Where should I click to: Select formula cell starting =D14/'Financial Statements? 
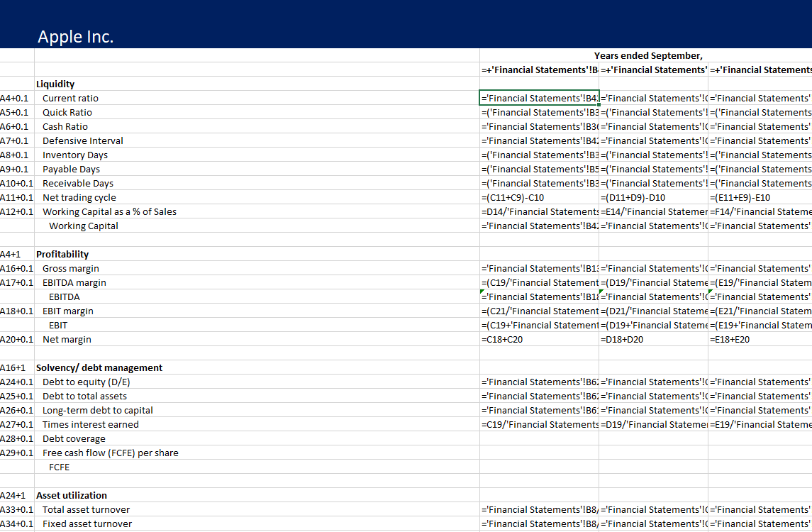click(539, 212)
